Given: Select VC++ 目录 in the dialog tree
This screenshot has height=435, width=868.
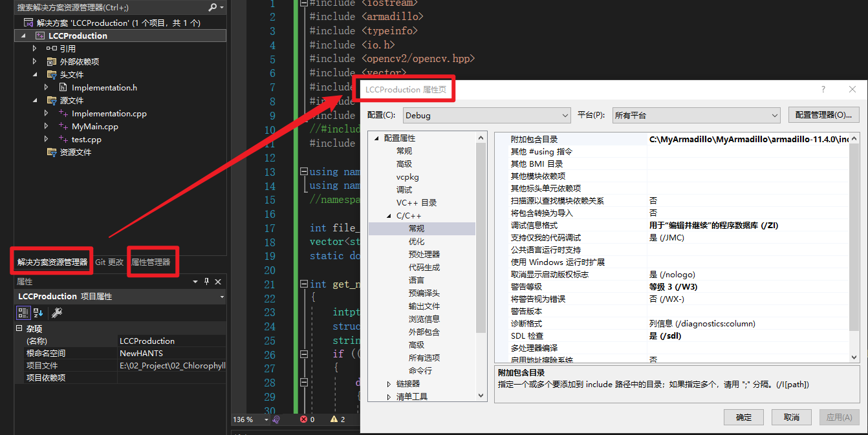Looking at the screenshot, I should [x=417, y=203].
